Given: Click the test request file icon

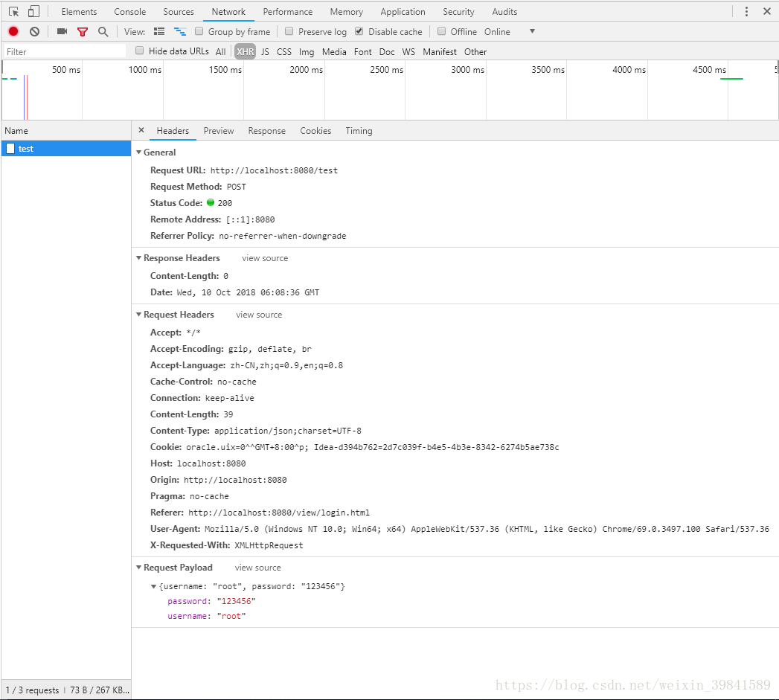Looking at the screenshot, I should click(x=10, y=148).
